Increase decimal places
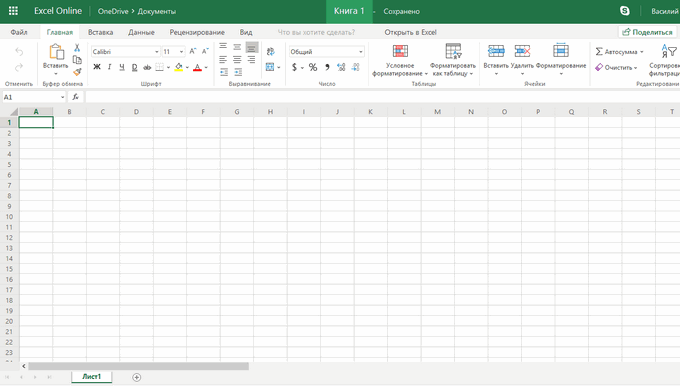 341,67
